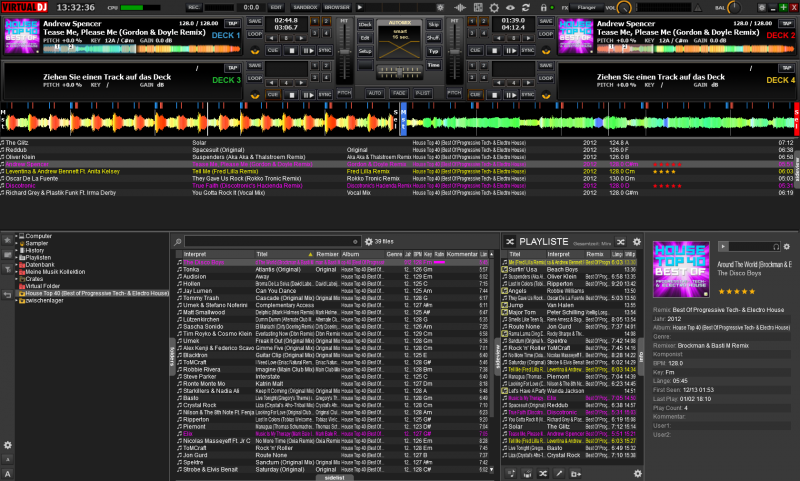The image size is (800, 481).
Task: Click the shuffle icon right of PLAYLISTE title
Action: click(x=620, y=242)
